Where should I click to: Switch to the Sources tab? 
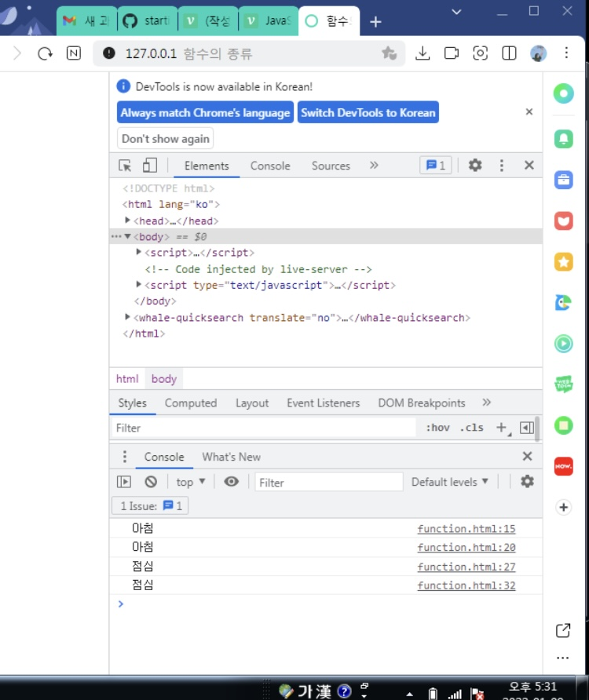331,166
